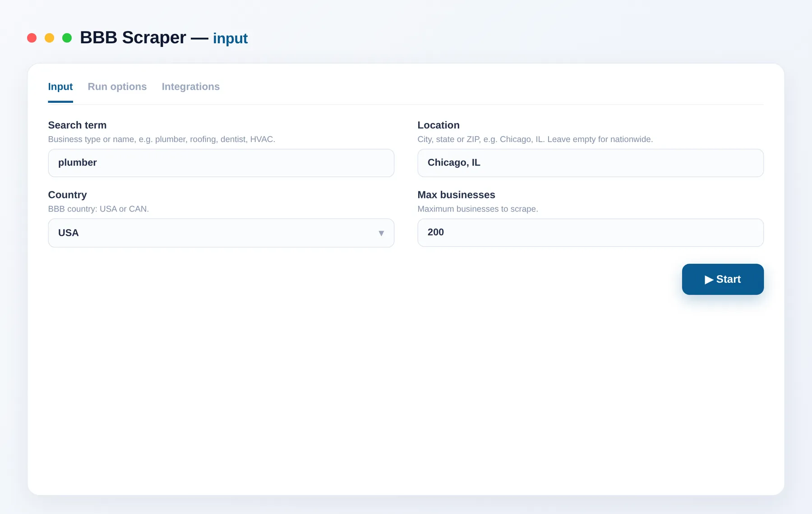Click the yellow minimize window dot
The image size is (812, 514).
tap(49, 38)
